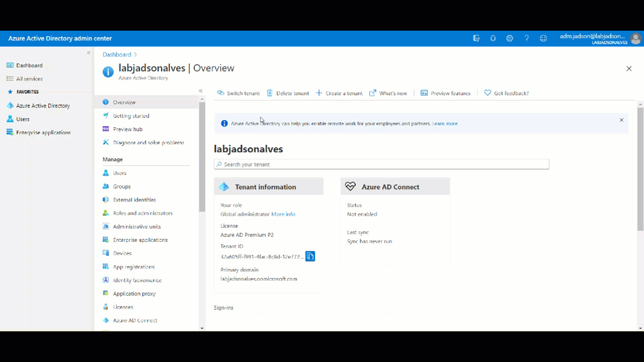Screen dimensions: 644x362
Task: Copy the Tenant ID to clipboard
Action: [310, 256]
